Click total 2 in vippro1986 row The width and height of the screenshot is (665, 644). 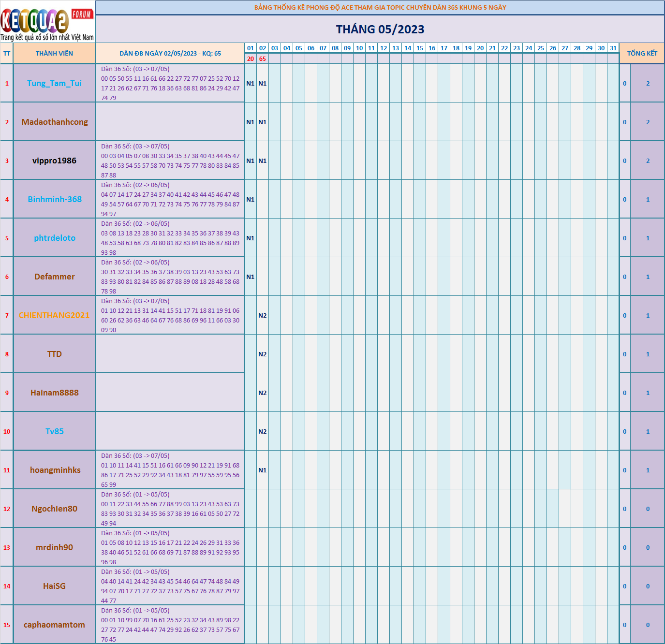coord(648,161)
